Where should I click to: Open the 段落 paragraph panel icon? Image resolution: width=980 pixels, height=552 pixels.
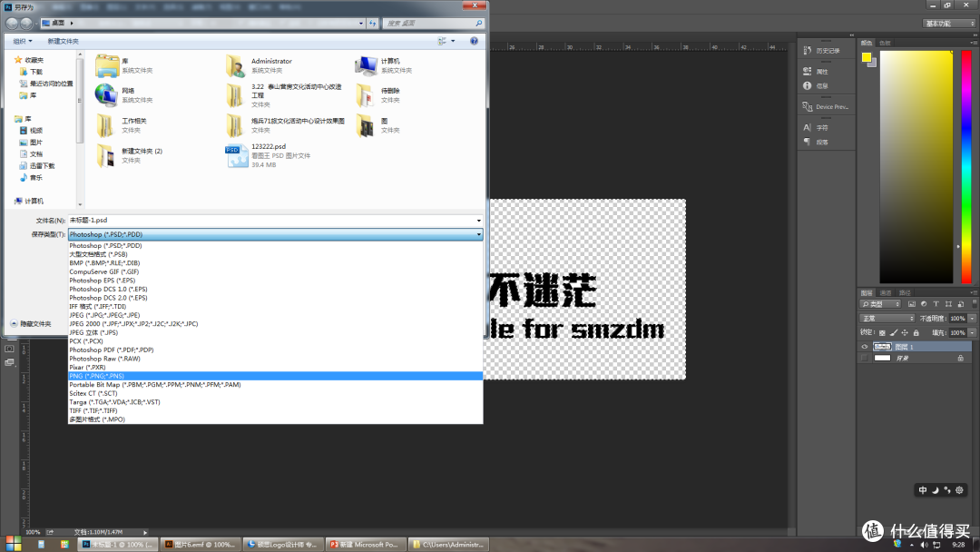point(807,142)
